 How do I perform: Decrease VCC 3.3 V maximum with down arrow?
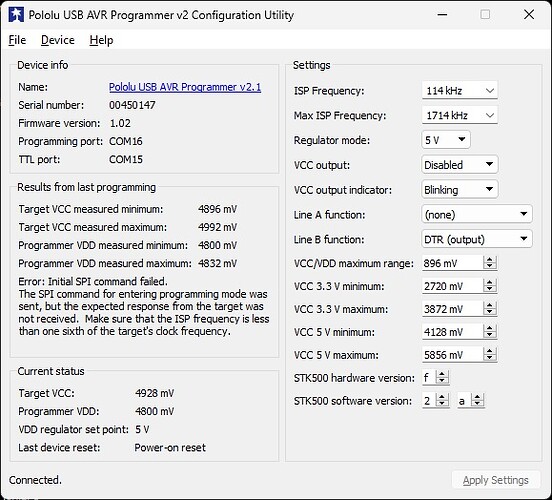point(490,312)
